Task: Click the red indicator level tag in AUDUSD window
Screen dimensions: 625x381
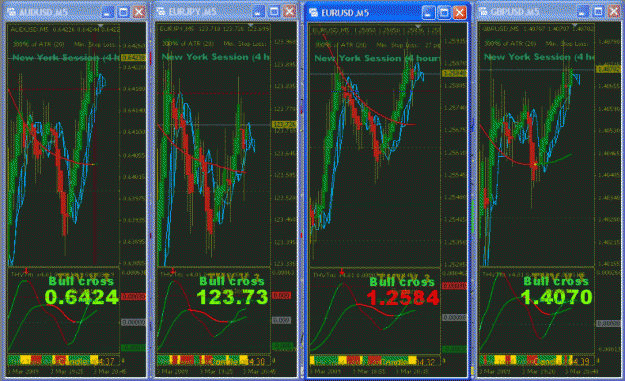Action: [133, 297]
